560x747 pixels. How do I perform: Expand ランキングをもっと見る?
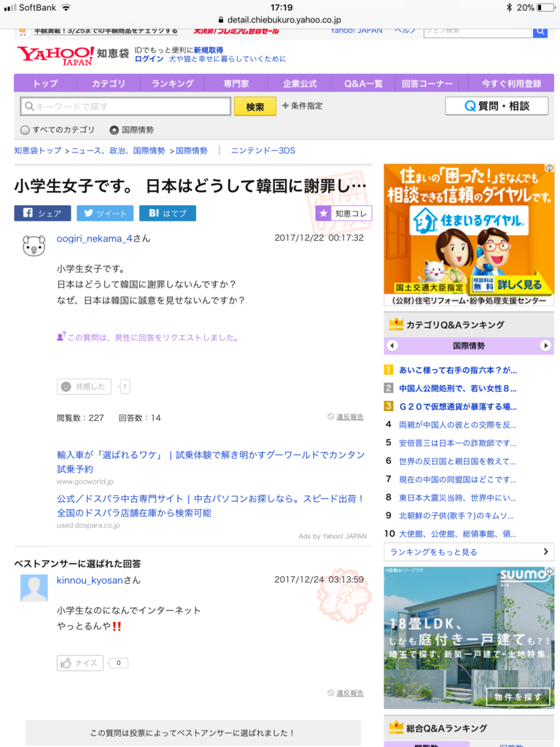[469, 551]
